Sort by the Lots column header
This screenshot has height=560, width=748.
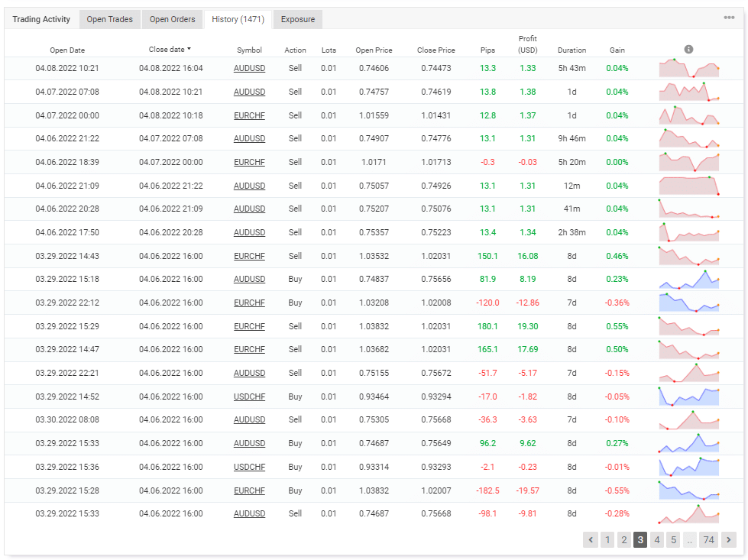coord(329,50)
